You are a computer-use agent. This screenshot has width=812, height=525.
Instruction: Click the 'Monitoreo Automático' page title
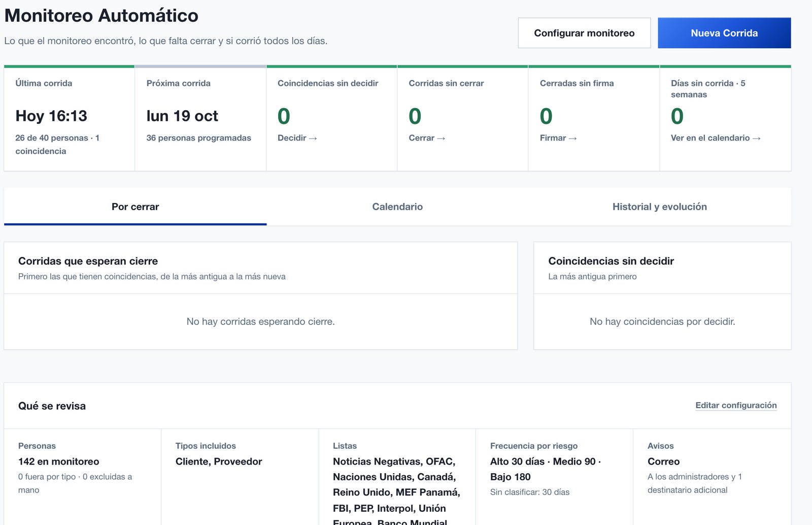click(101, 15)
